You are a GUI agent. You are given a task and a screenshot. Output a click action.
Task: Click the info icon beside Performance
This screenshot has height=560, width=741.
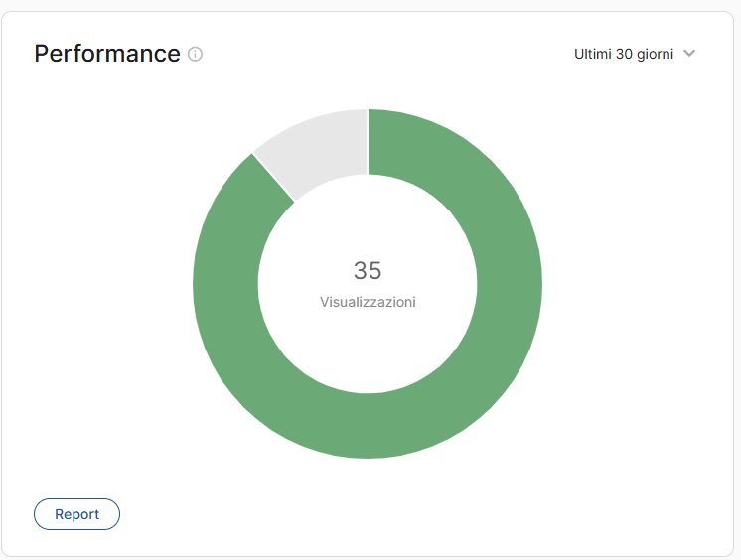coord(195,54)
